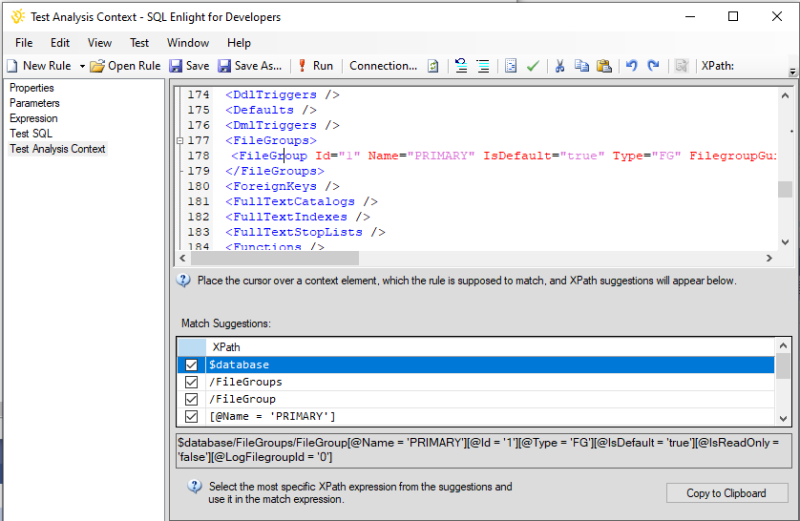Image resolution: width=800 pixels, height=521 pixels.
Task: Click the <DdlTriggers /> line 174
Action: click(x=282, y=95)
